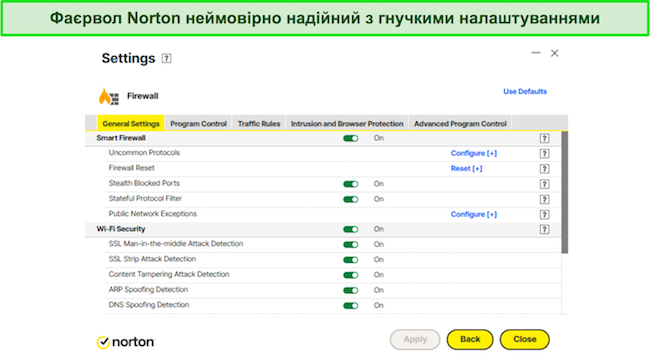
Task: Toggle Smart Firewall switch
Action: click(x=351, y=138)
